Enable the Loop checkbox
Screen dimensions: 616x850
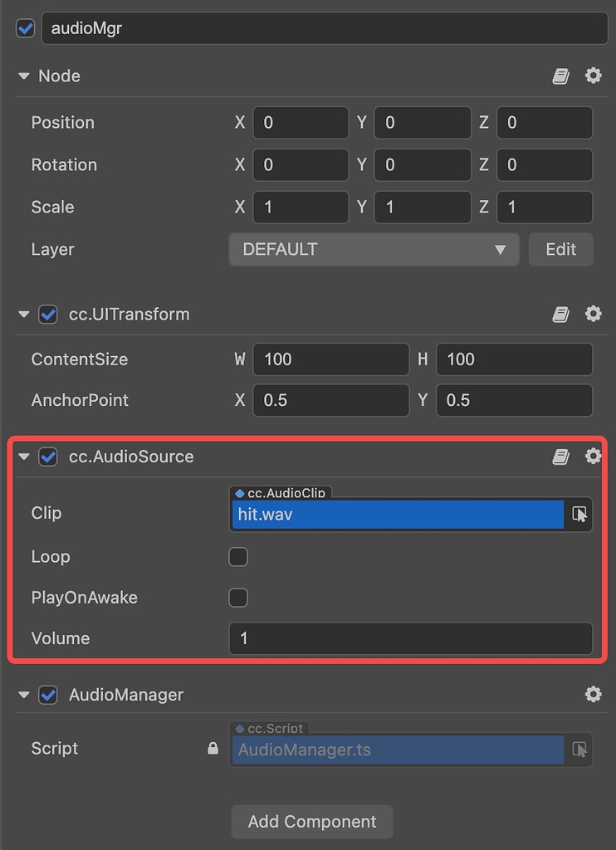pos(238,556)
